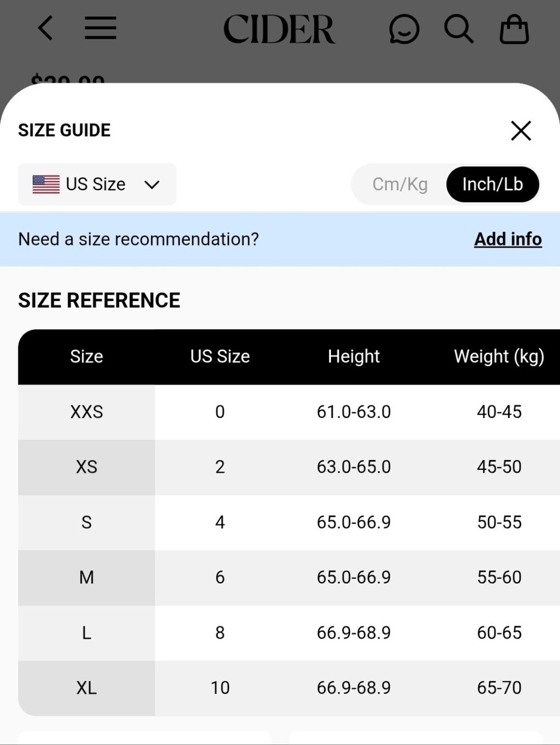Image resolution: width=560 pixels, height=745 pixels.
Task: Select Inch/Lb units
Action: pyautogui.click(x=493, y=184)
